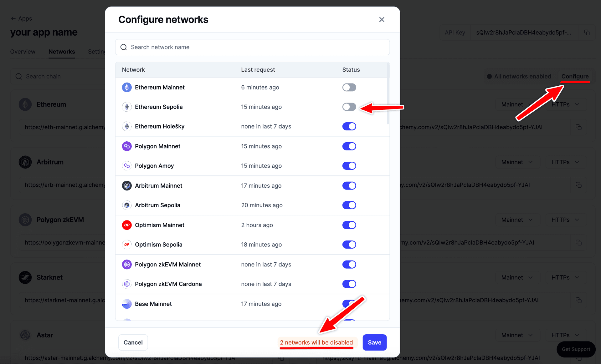Click the network list scrollbar

coord(388,94)
